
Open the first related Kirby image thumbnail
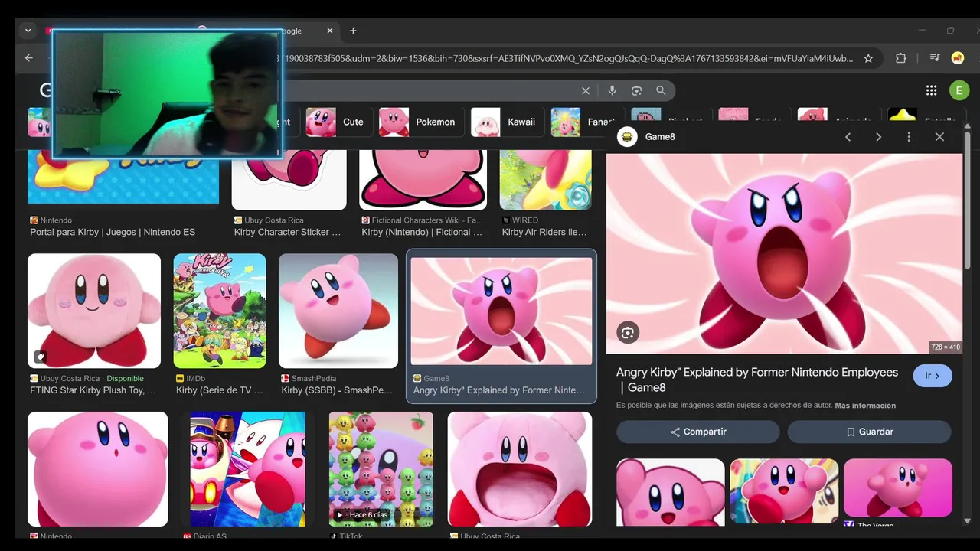click(x=671, y=492)
